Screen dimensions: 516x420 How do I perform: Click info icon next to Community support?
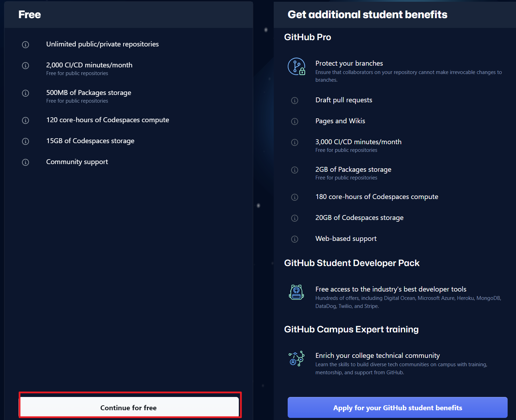click(x=25, y=162)
